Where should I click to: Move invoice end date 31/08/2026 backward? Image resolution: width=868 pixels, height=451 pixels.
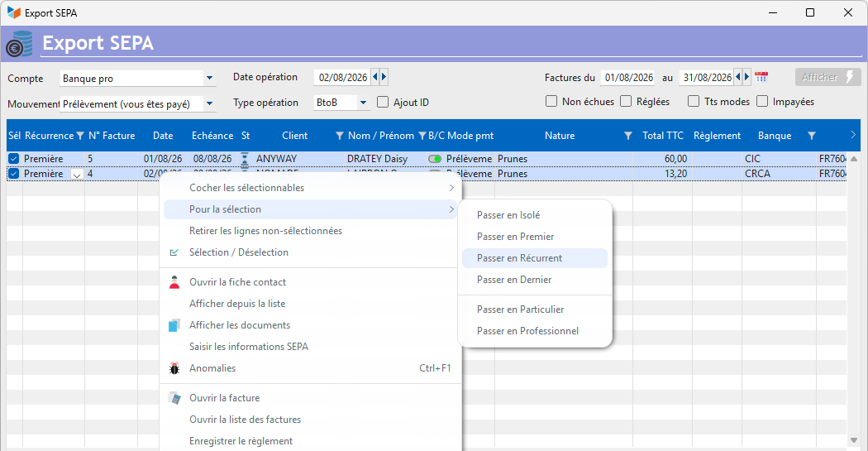738,77
